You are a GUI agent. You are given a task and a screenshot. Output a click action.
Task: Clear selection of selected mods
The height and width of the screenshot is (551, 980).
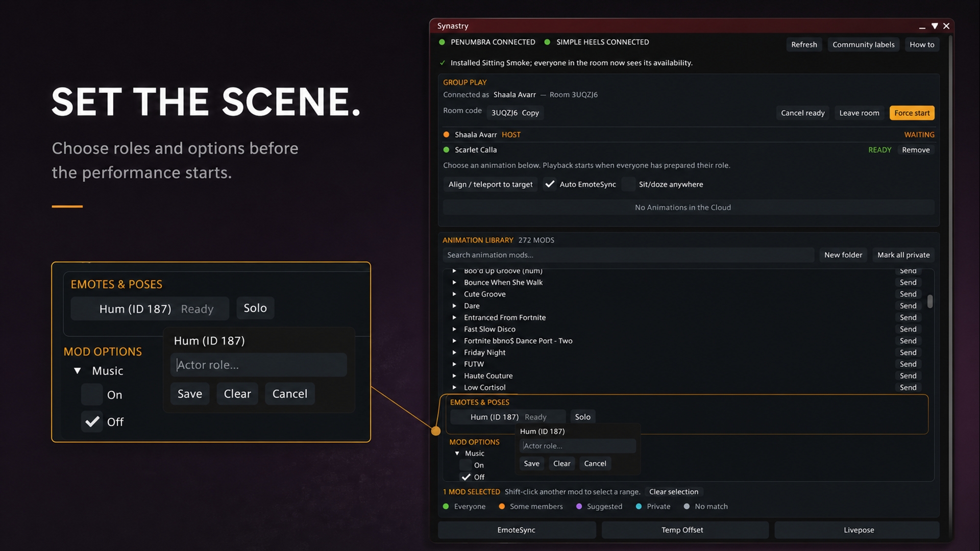(x=673, y=492)
